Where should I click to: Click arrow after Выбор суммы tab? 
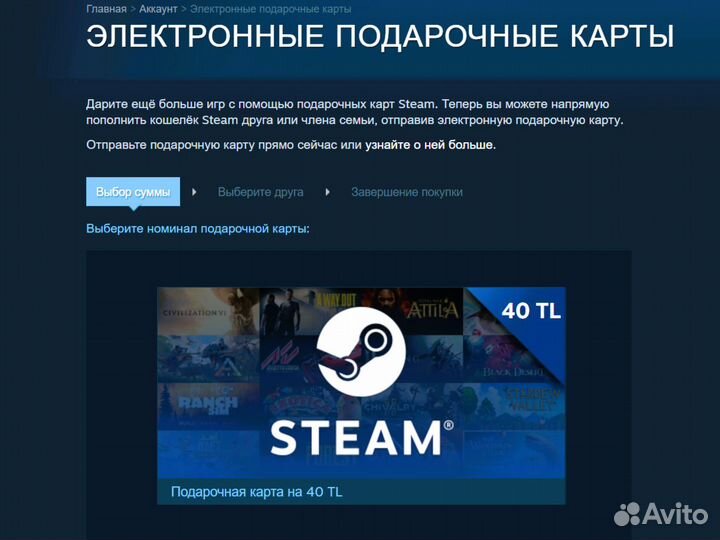[194, 192]
